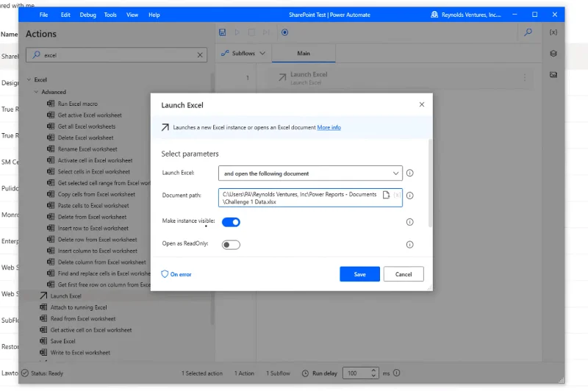
Task: Select Get all Excel worksheets action
Action: pos(87,126)
